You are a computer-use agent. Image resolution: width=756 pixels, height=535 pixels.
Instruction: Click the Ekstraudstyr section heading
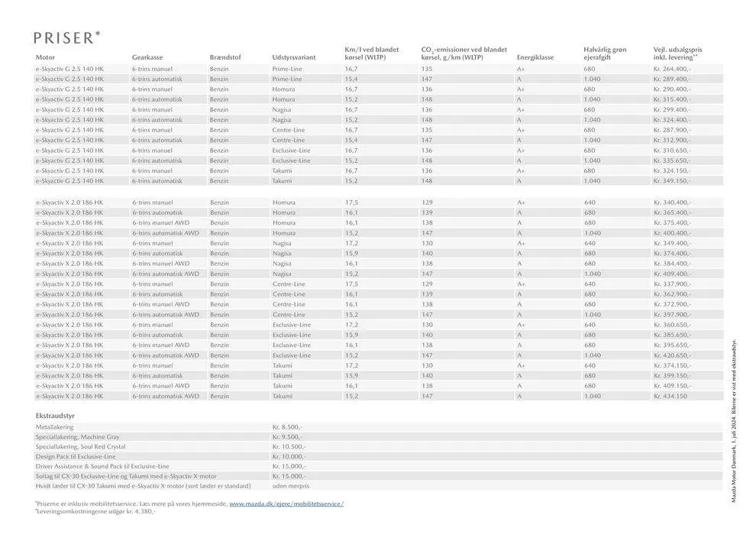[x=54, y=415]
